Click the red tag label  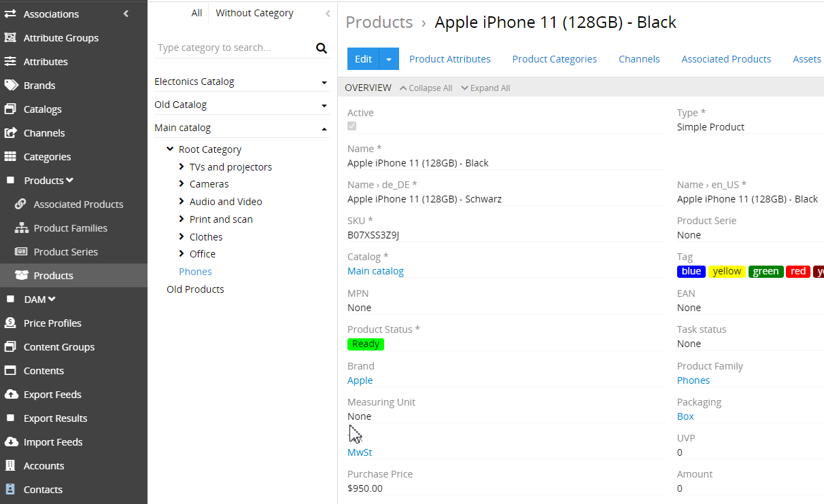tap(799, 272)
